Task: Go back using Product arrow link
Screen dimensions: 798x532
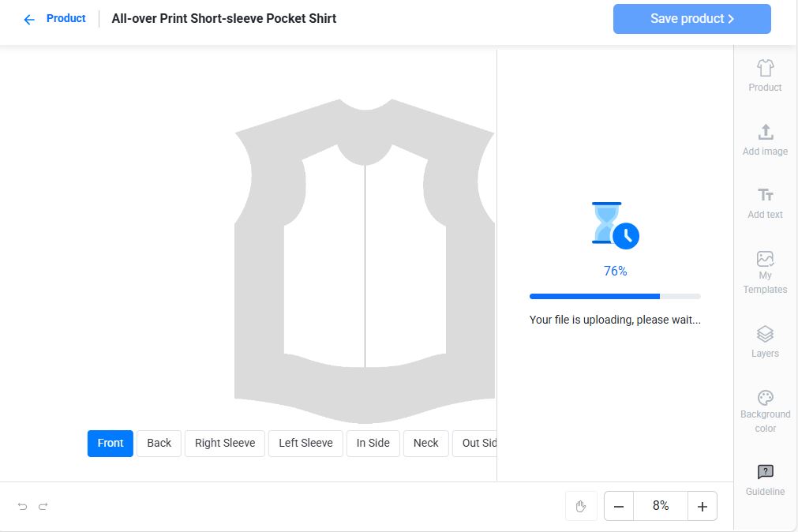Action: [54, 19]
